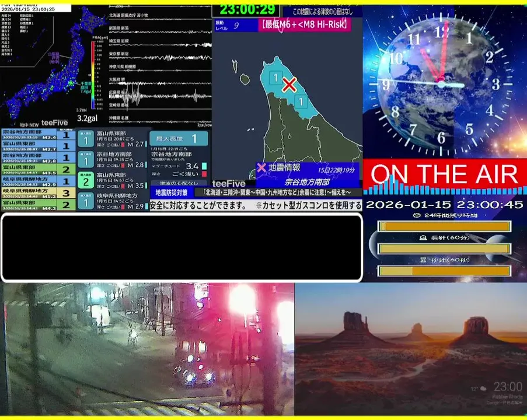Click the large 3.2gal reading

(88, 118)
